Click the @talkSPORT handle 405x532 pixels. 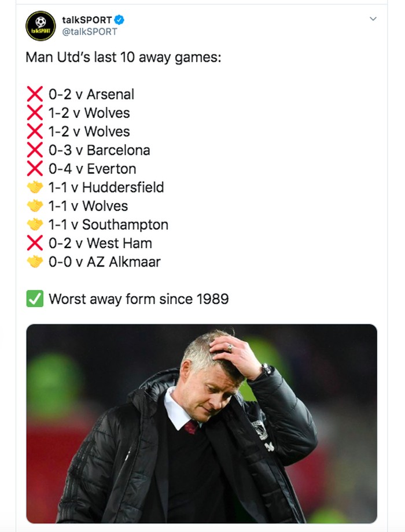coord(89,32)
